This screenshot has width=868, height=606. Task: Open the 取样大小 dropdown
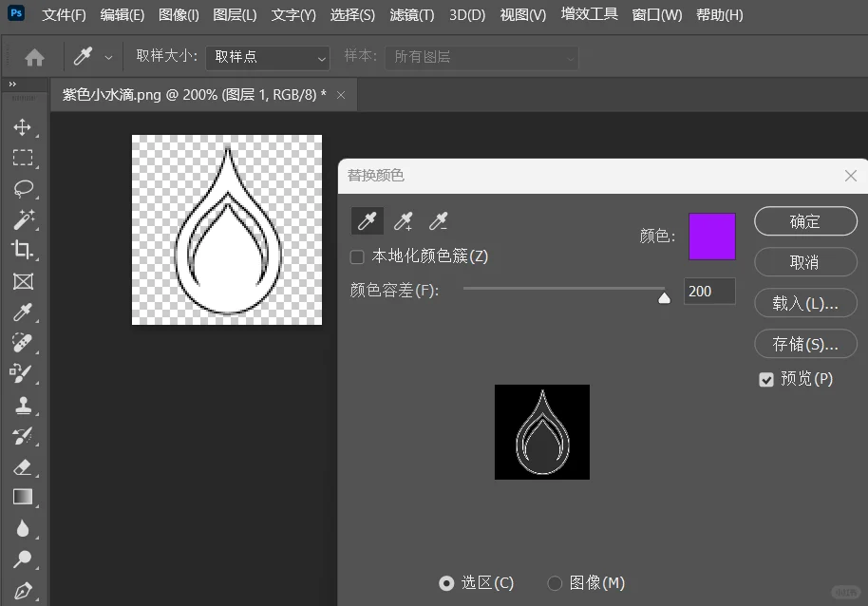267,58
